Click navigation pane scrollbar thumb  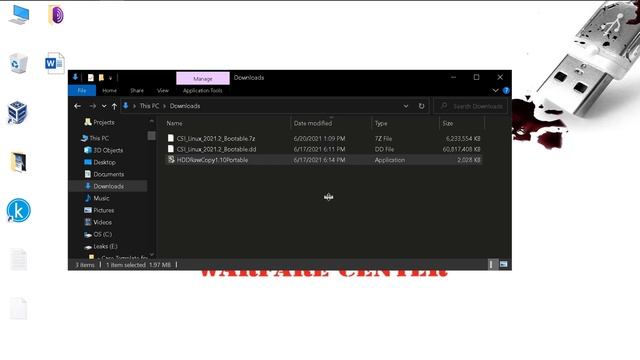pyautogui.click(x=151, y=136)
